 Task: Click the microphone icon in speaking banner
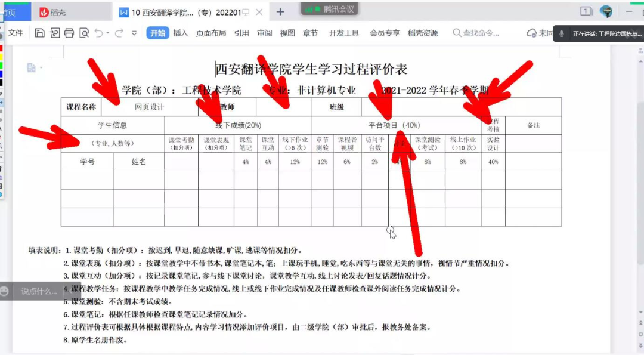(x=561, y=34)
